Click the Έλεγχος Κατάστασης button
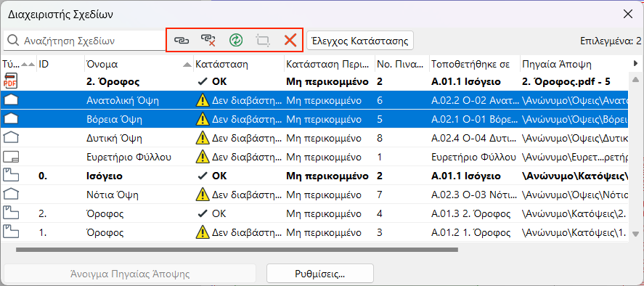644x286 pixels. point(360,41)
